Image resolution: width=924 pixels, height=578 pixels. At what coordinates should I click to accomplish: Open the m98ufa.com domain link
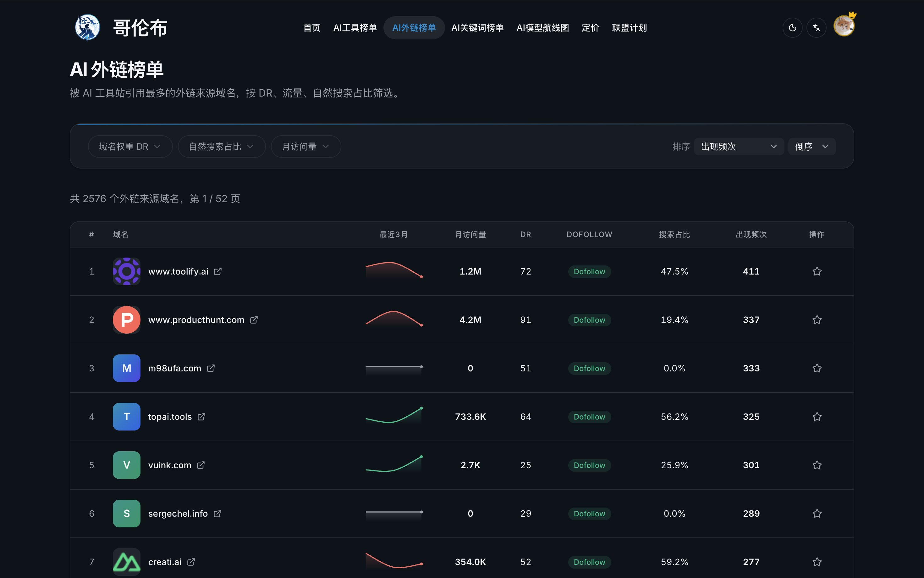coord(174,368)
